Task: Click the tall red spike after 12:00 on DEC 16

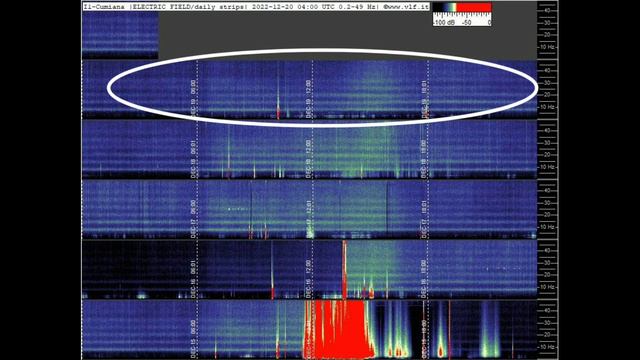Action: (x=344, y=269)
